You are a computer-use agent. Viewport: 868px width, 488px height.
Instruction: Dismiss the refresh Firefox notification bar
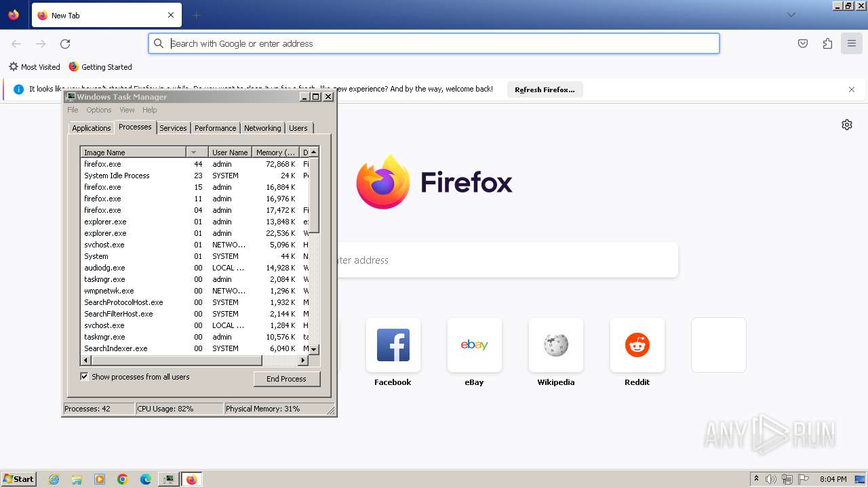(852, 89)
